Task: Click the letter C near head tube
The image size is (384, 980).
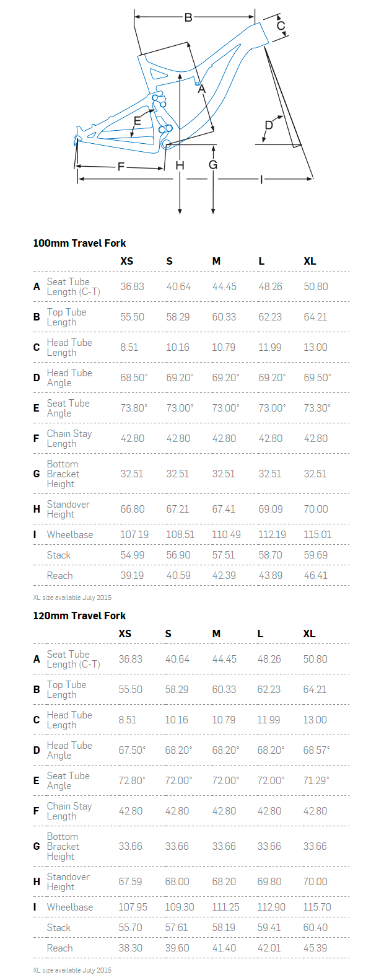Action: click(x=281, y=26)
